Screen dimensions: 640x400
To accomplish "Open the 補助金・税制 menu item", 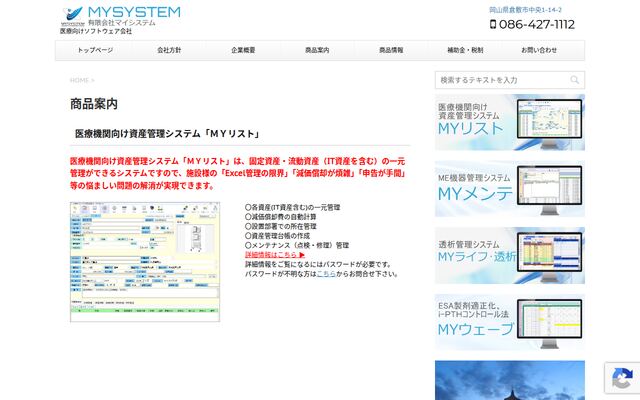I will [465, 50].
